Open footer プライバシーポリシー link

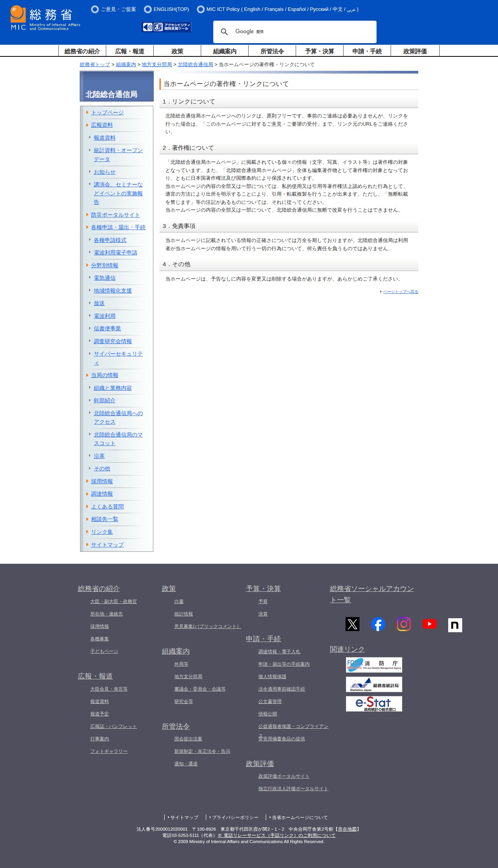tap(235, 817)
